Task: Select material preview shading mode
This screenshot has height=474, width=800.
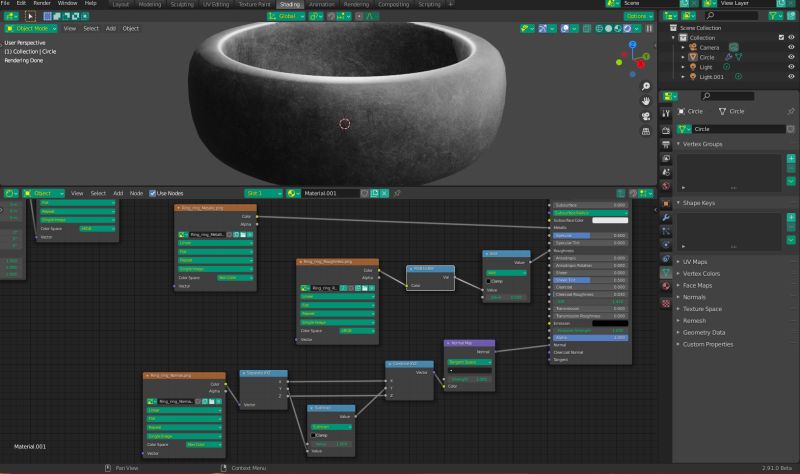Action: (618, 29)
